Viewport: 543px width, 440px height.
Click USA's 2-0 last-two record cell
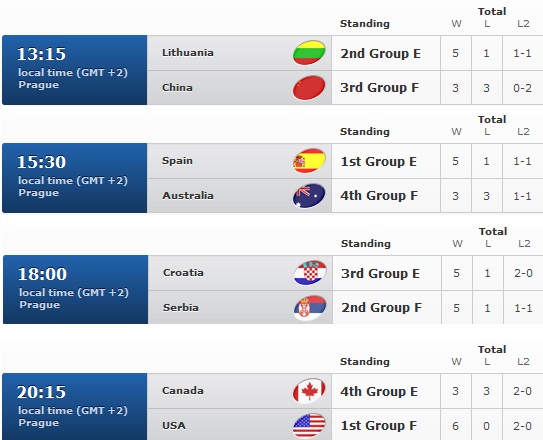point(522,426)
